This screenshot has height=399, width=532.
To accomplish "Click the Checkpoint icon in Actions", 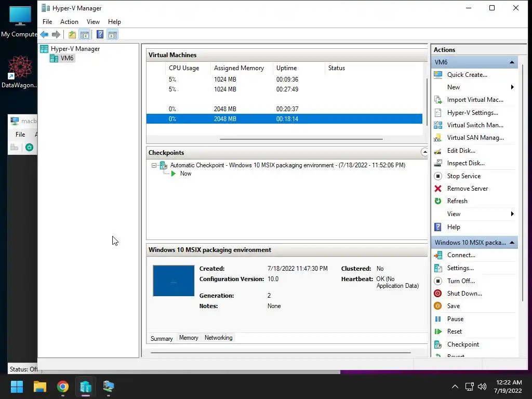I will click(x=438, y=344).
